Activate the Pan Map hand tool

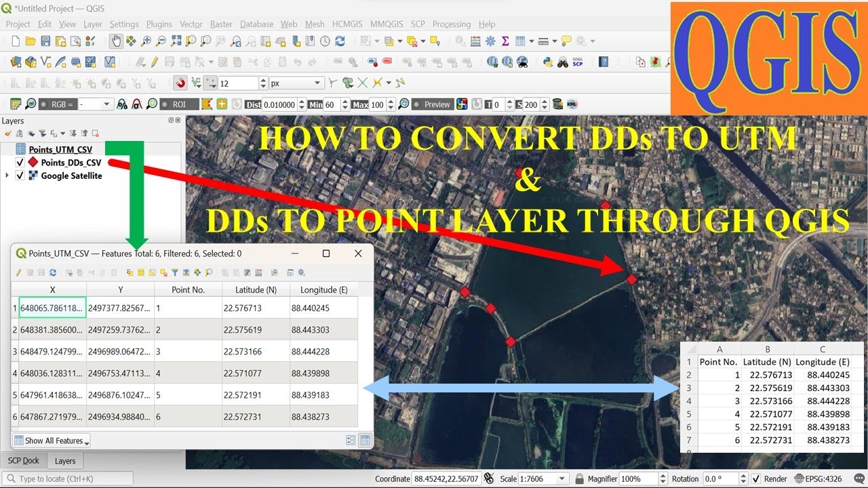(x=116, y=41)
